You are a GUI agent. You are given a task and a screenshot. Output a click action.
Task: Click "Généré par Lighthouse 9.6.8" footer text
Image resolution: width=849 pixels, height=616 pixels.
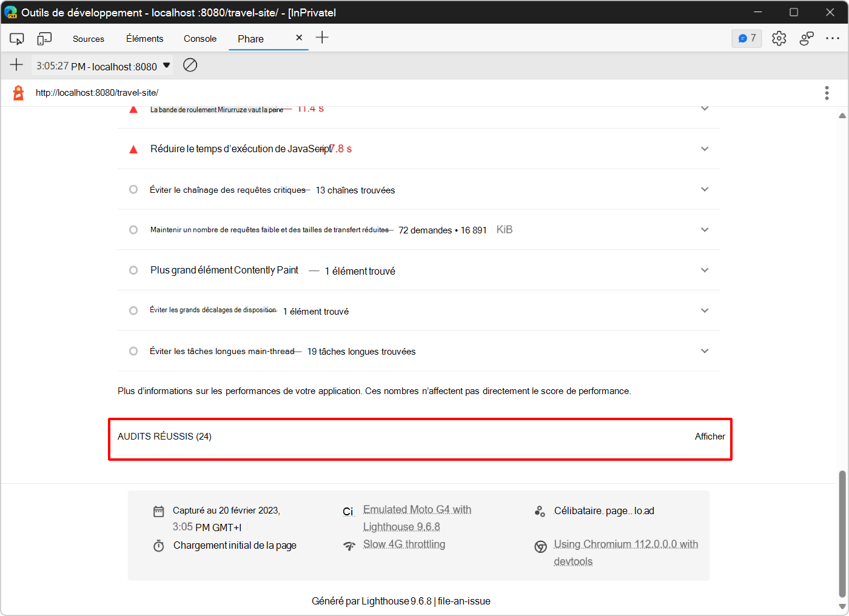click(x=372, y=601)
